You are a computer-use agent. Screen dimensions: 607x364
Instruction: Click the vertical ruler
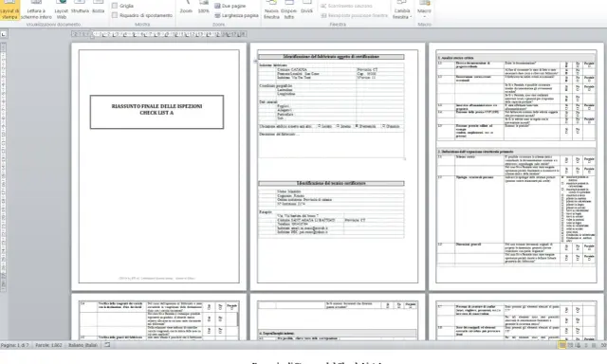[3, 166]
